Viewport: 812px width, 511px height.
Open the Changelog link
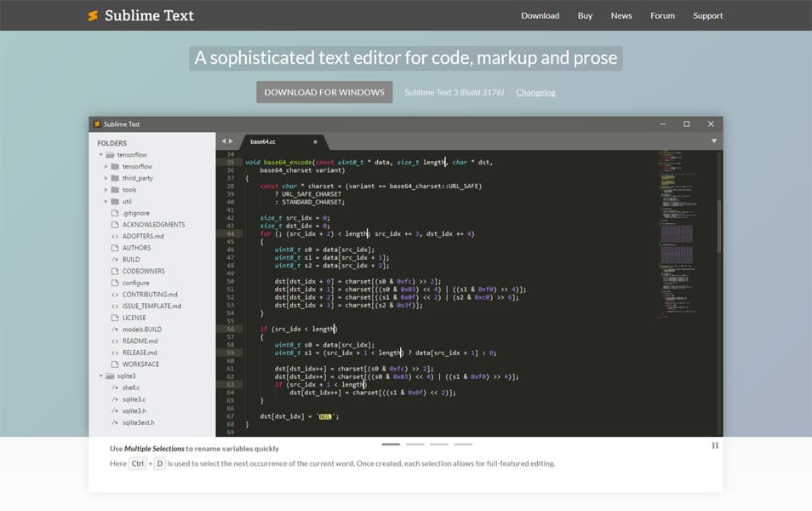pos(535,92)
